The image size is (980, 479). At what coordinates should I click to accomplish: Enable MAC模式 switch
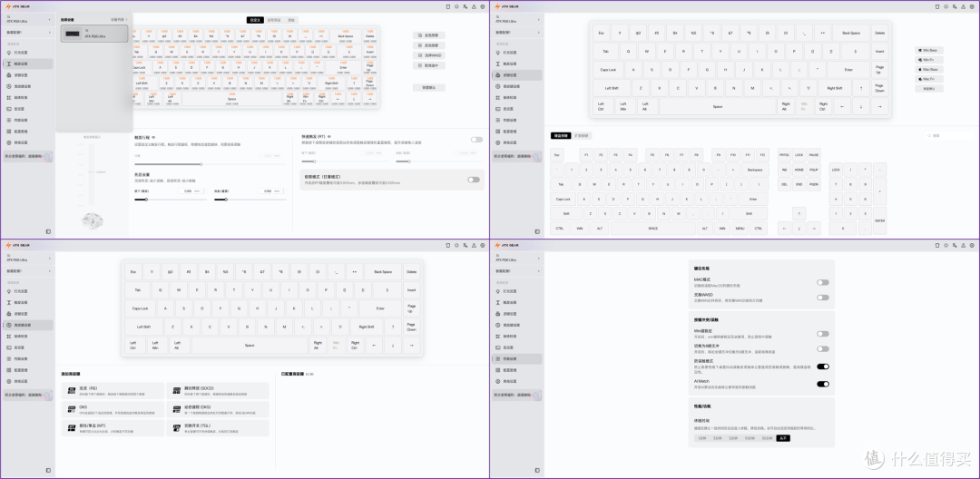(823, 282)
